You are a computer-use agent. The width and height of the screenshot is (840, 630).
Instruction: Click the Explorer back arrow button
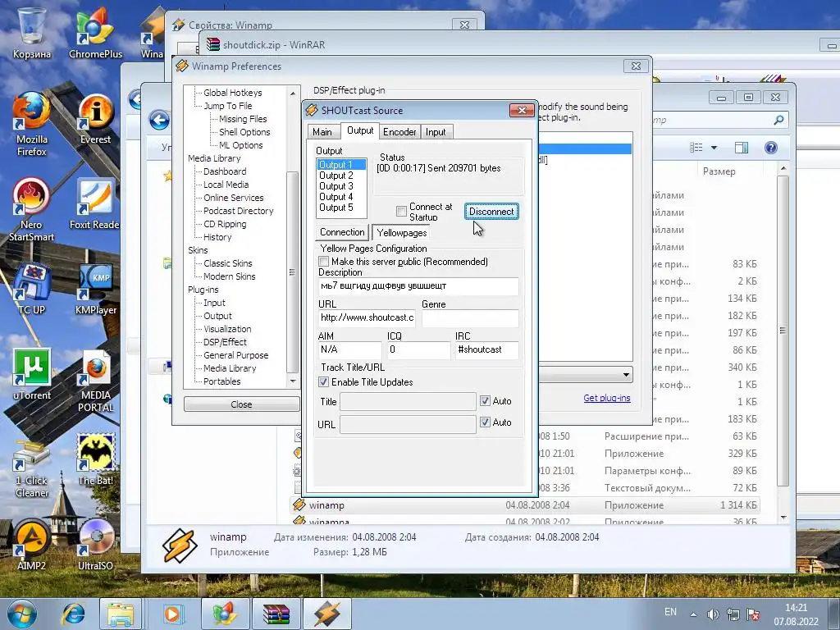[x=159, y=120]
